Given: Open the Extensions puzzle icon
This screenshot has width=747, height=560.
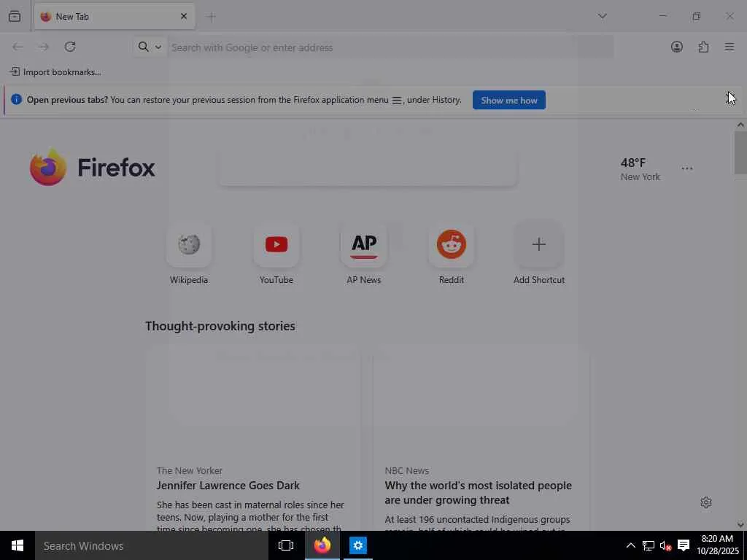Looking at the screenshot, I should point(703,47).
